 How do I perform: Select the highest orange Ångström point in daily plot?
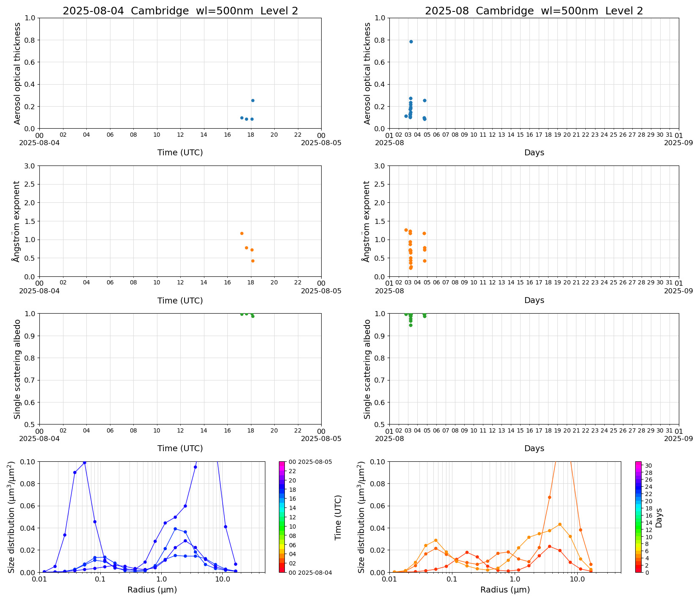click(242, 233)
